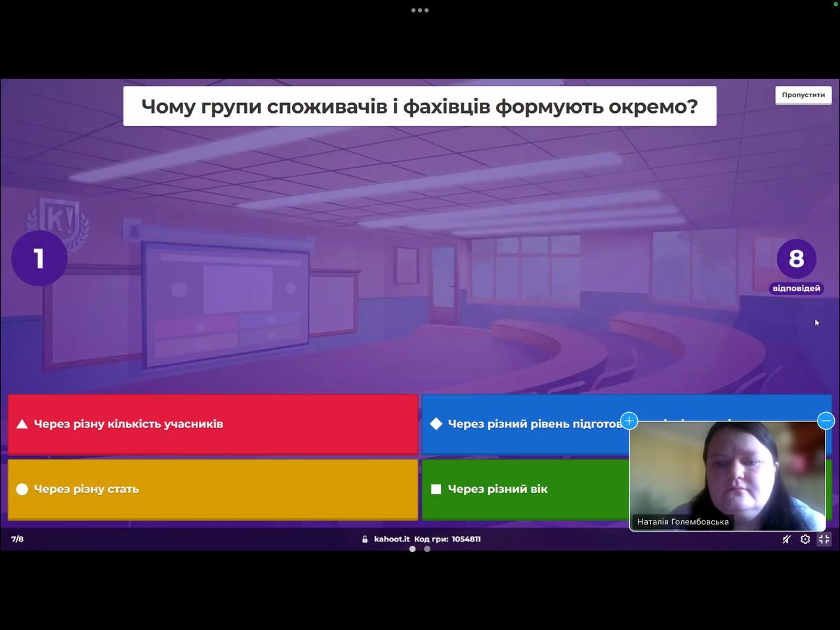Click the white triangle icon on red answer

click(x=22, y=424)
